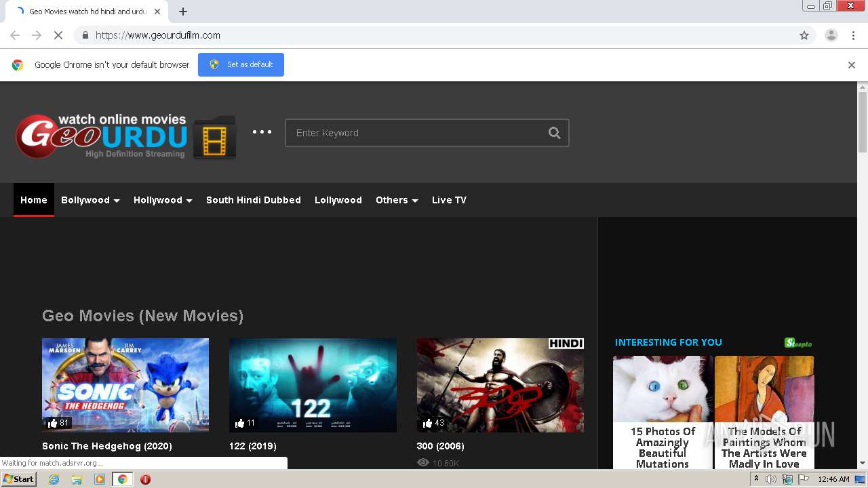The height and width of the screenshot is (488, 868).
Task: Open the three-dots site menu beside logo
Action: click(x=262, y=132)
